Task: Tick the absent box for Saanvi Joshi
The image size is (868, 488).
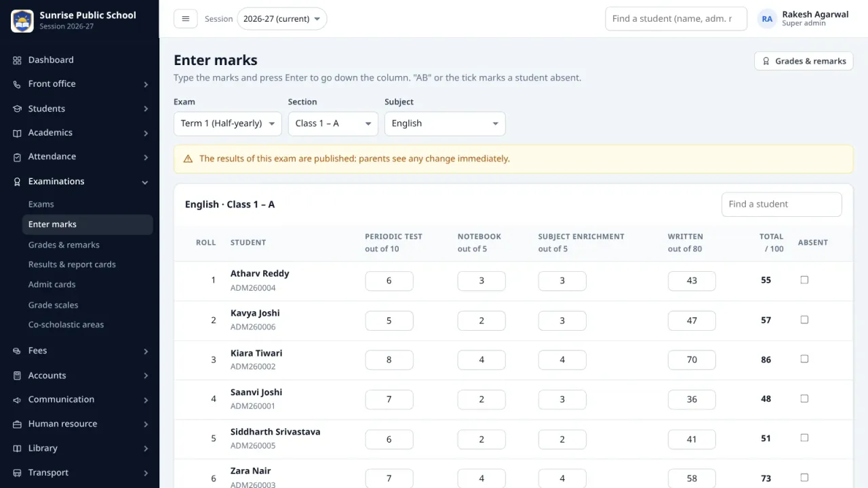Action: point(804,399)
